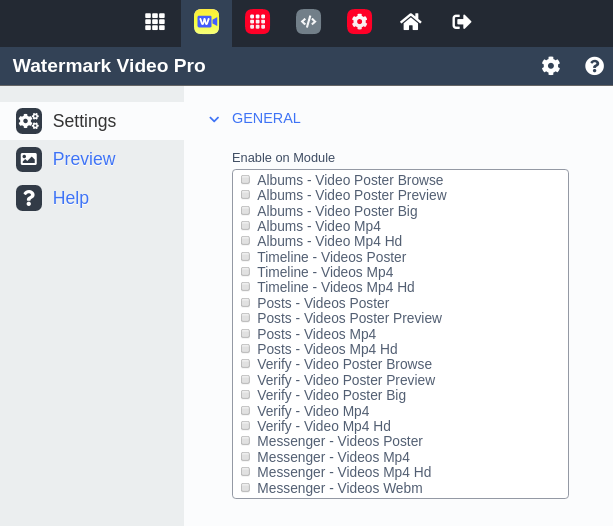Check Messenger - Videos Webm option
This screenshot has height=526, width=613.
coord(246,488)
